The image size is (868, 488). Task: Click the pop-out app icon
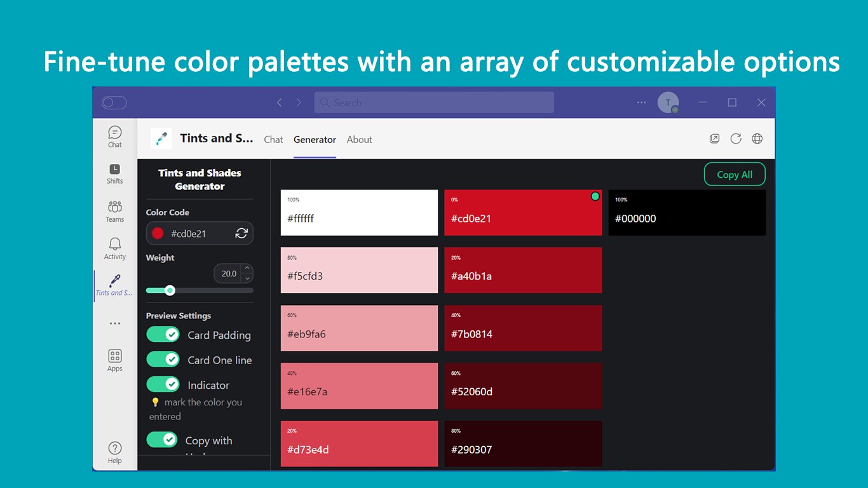pyautogui.click(x=715, y=139)
